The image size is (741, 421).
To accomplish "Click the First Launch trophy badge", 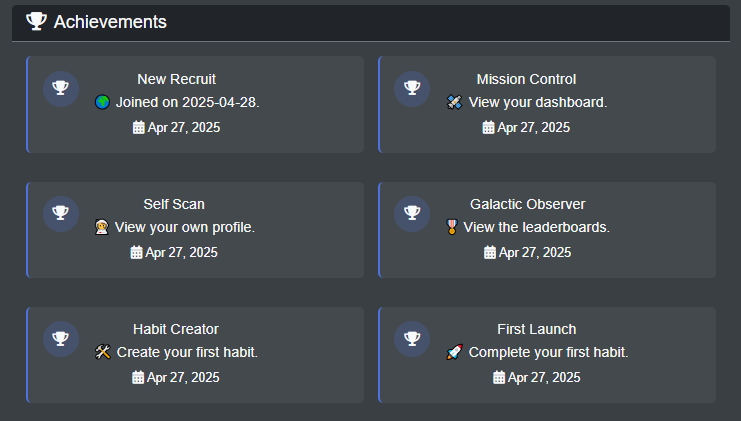I will click(x=412, y=338).
